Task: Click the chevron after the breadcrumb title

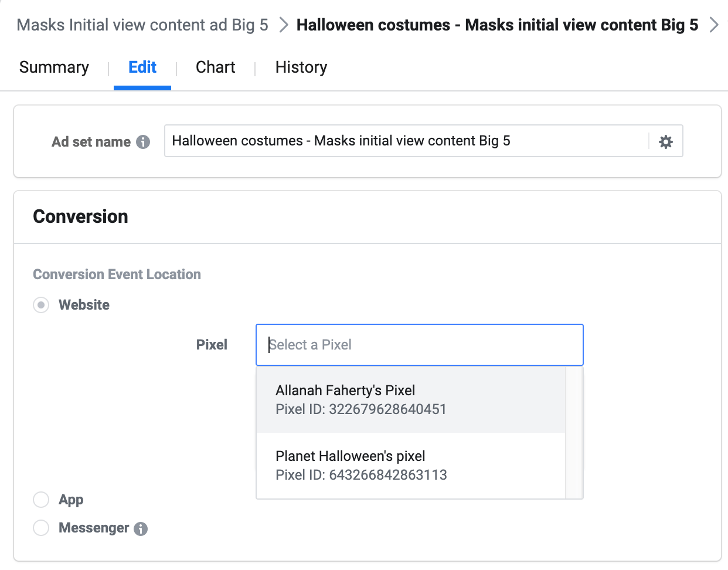Action: [x=714, y=25]
